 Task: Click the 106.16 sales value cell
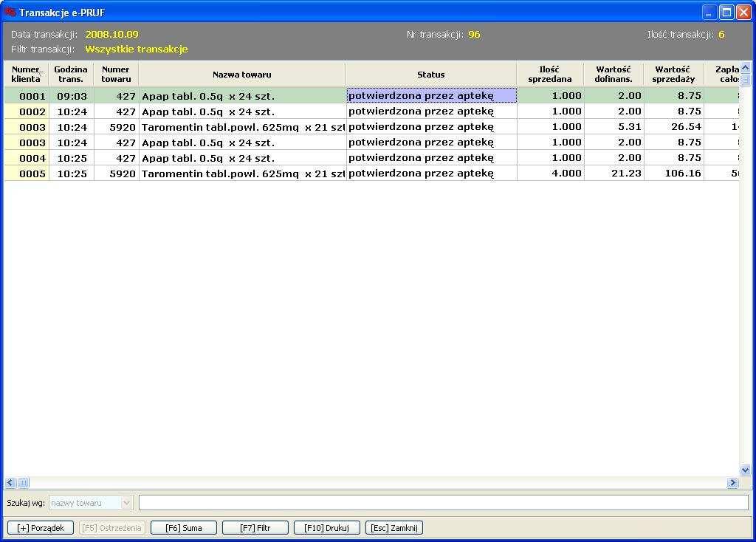coord(674,173)
